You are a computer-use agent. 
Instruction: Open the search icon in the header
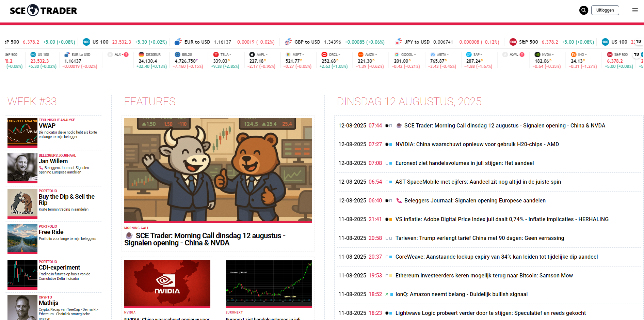[x=584, y=10]
